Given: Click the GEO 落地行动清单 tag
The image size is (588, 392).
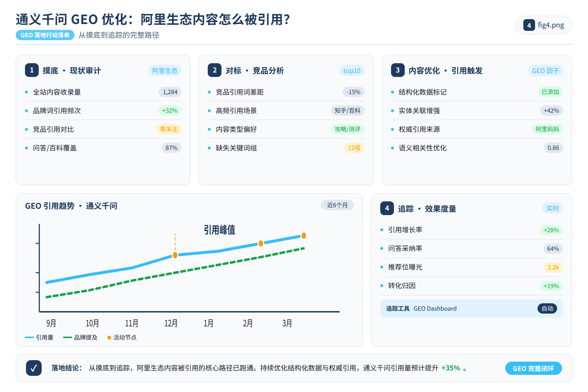Looking at the screenshot, I should pyautogui.click(x=45, y=35).
